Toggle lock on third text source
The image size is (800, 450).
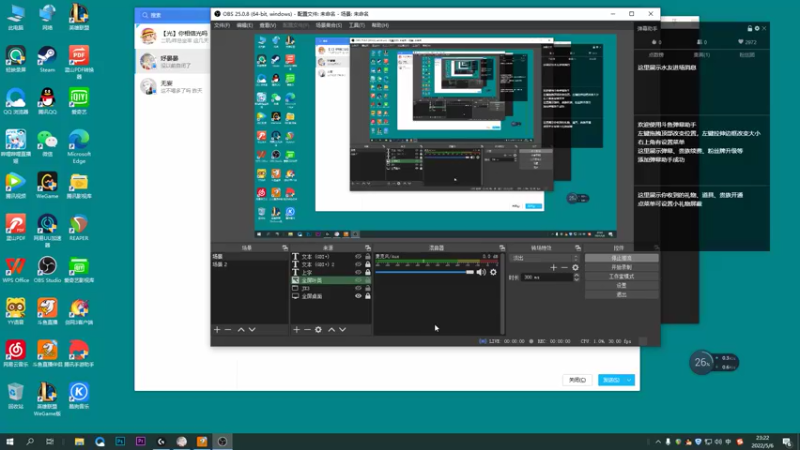[x=367, y=272]
